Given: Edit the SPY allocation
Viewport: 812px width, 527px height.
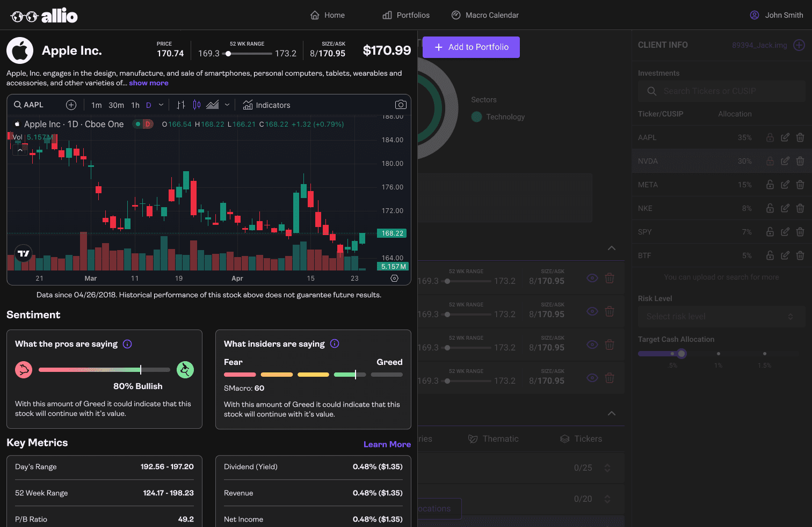Looking at the screenshot, I should tap(785, 232).
